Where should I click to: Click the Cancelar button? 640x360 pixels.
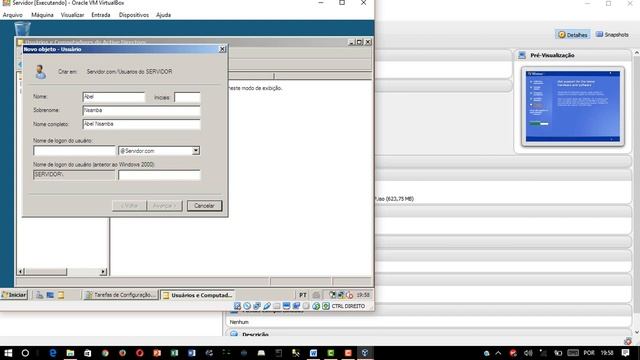point(204,206)
